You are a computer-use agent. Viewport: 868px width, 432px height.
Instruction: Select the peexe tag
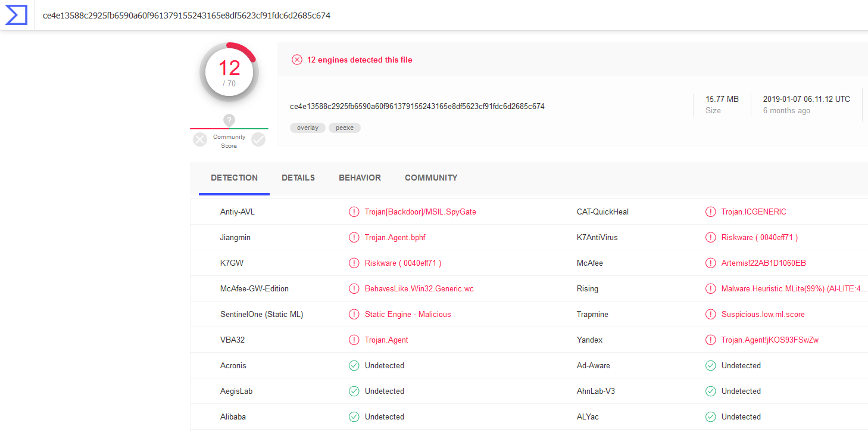(345, 128)
